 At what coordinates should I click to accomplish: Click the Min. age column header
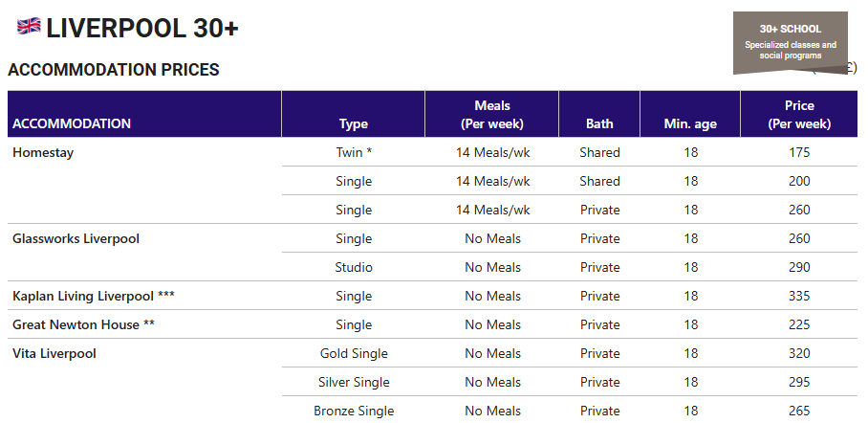[x=690, y=123]
